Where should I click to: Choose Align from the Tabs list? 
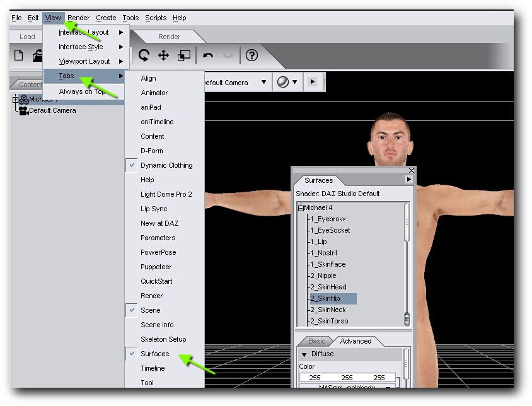165,78
